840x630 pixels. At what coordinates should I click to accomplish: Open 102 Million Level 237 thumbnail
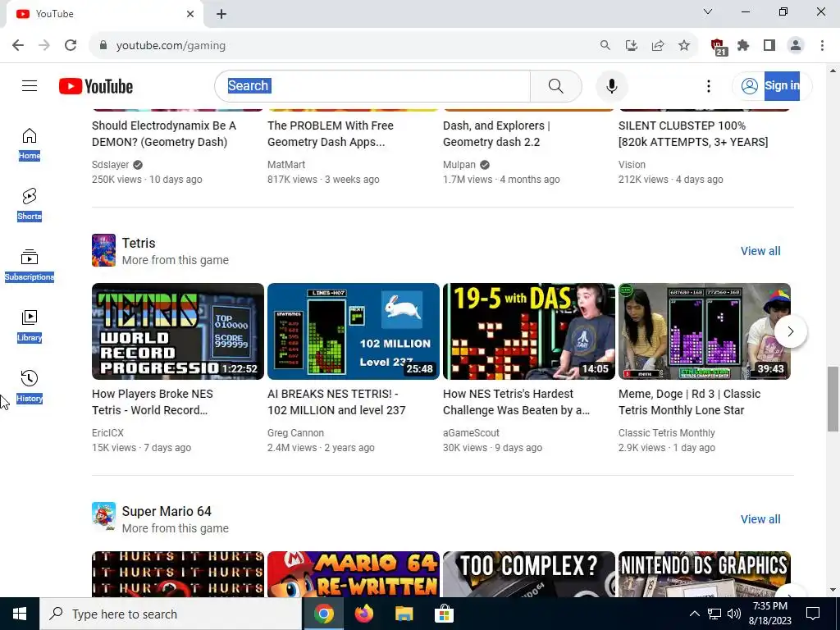point(354,331)
